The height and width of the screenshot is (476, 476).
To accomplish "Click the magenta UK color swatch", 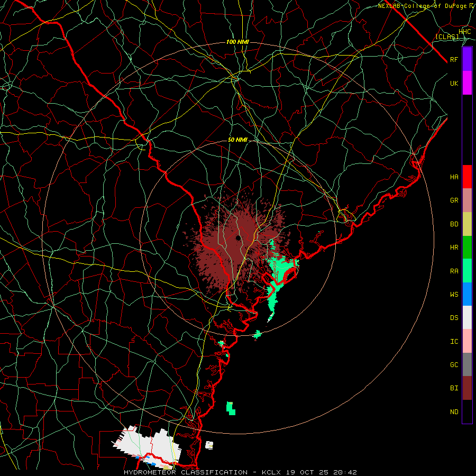I will 467,83.
